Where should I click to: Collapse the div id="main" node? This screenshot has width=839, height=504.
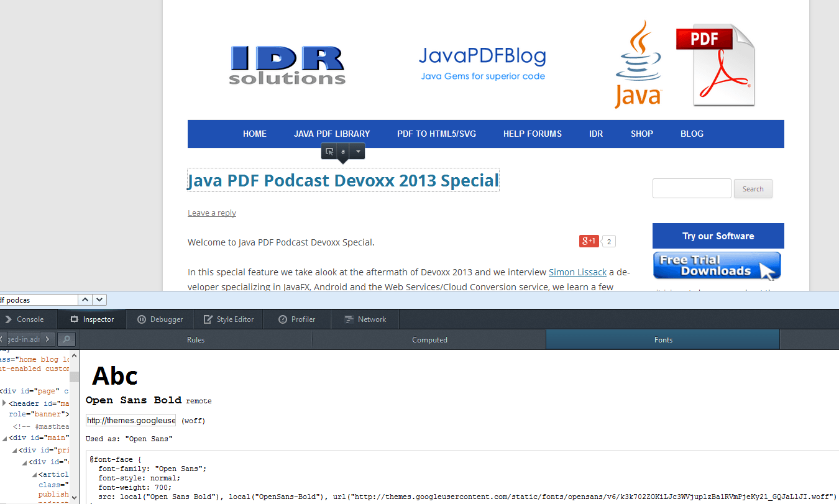coord(4,438)
